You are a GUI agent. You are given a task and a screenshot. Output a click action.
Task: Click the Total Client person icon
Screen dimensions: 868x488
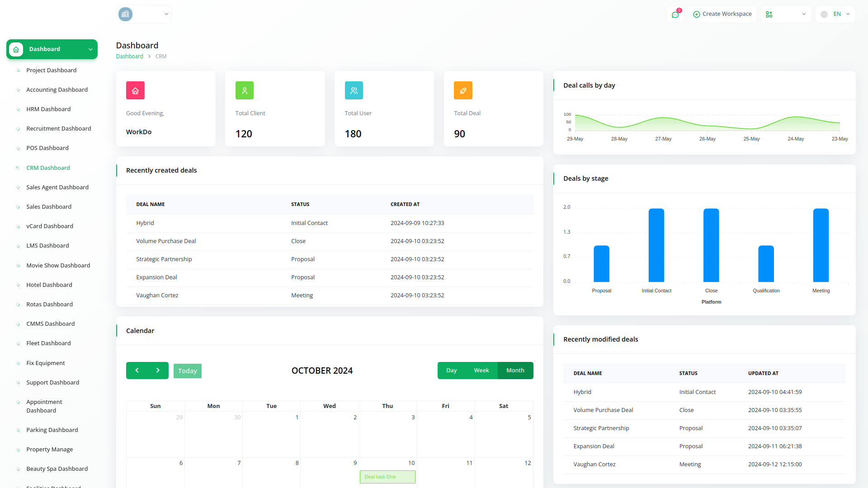tap(244, 90)
